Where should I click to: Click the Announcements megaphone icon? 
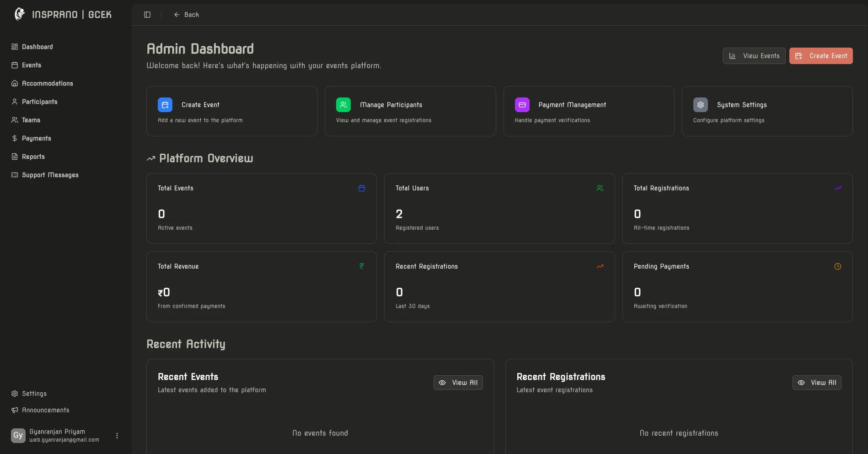[x=14, y=410]
